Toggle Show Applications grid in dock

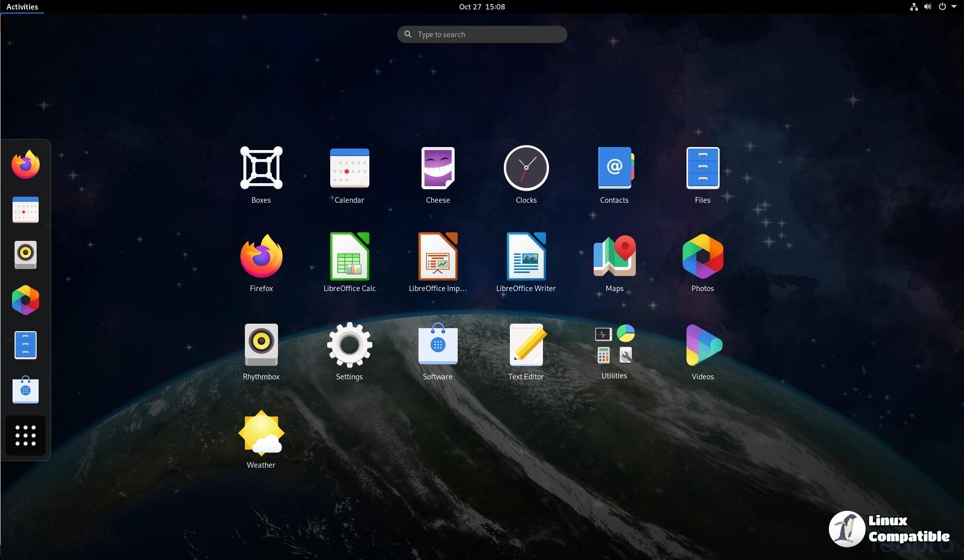pyautogui.click(x=26, y=436)
